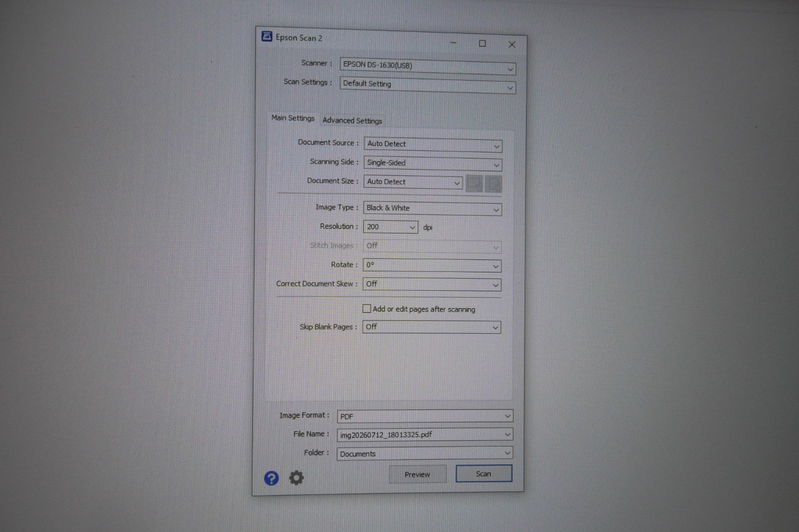The width and height of the screenshot is (799, 532).
Task: Open the Scanner dropdown EPSON DS-1630
Action: point(428,66)
